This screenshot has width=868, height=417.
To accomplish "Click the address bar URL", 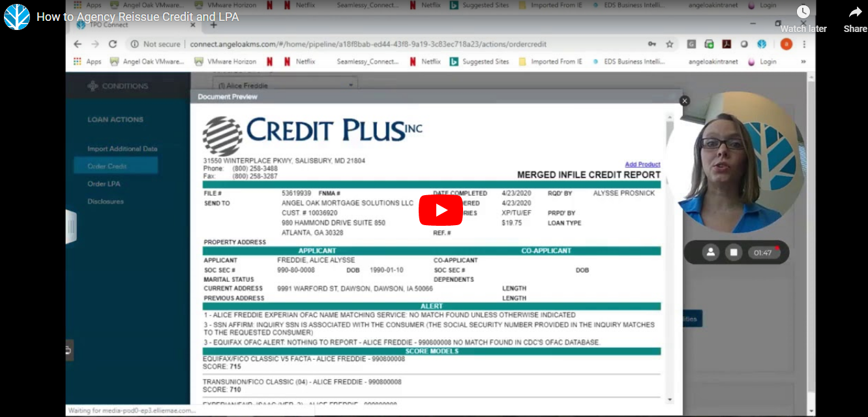I will (368, 44).
